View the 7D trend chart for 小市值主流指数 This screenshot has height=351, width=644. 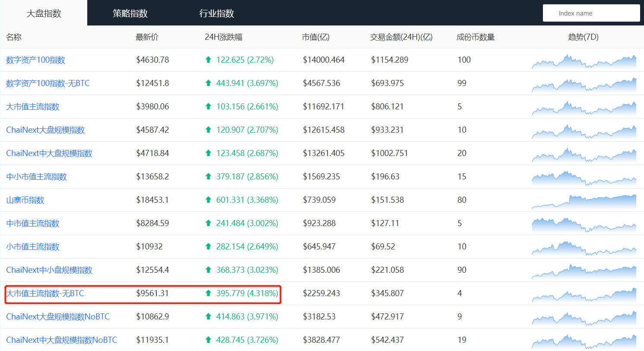[584, 248]
